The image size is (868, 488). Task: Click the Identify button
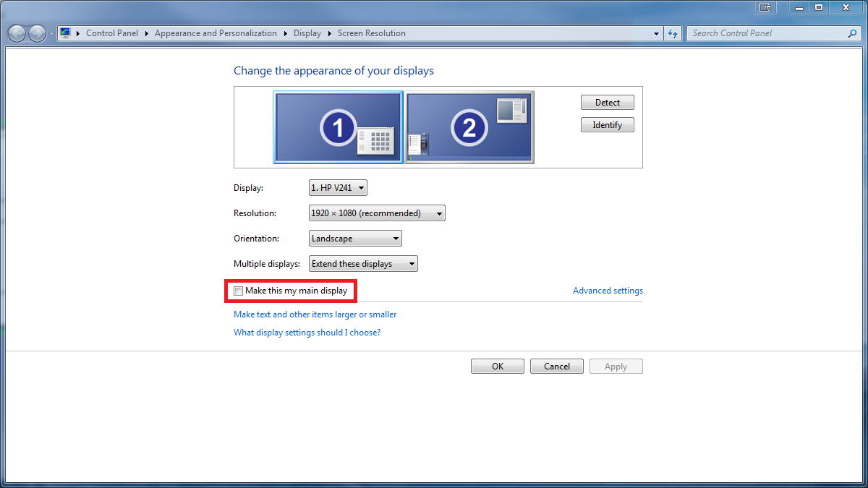[608, 125]
